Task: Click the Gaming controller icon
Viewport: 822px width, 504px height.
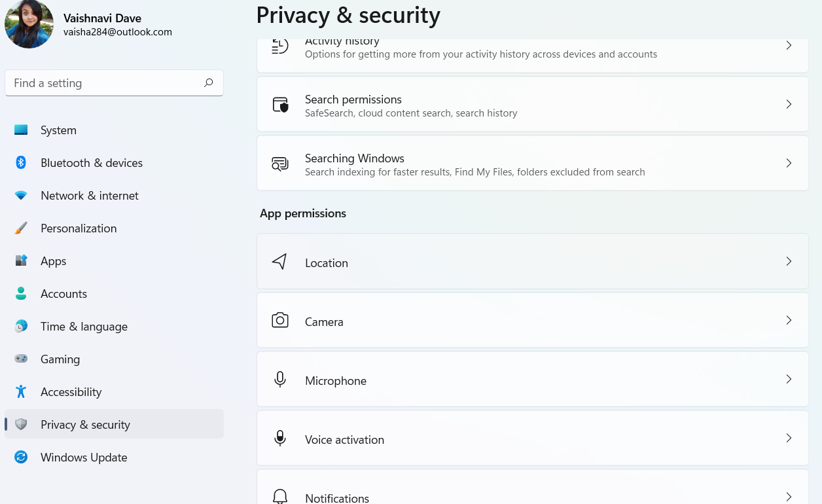Action: pyautogui.click(x=21, y=359)
